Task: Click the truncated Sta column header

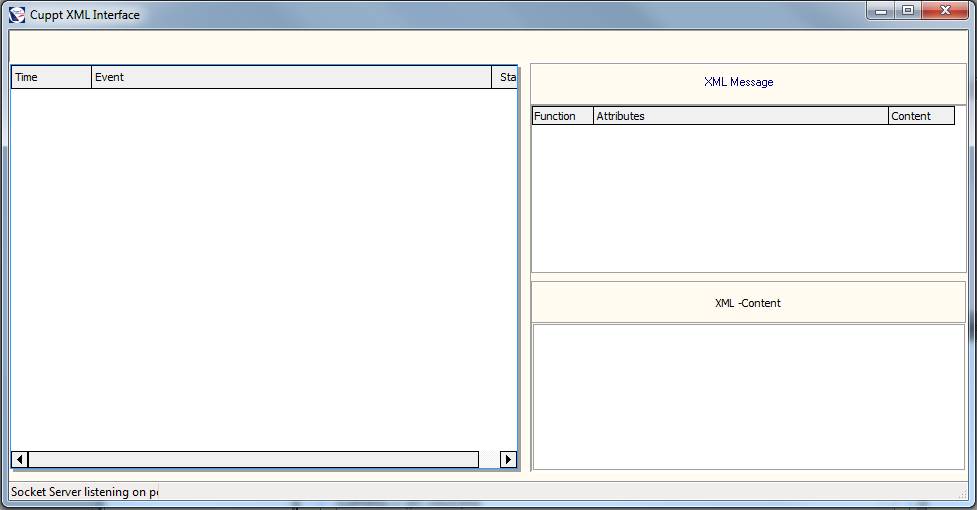Action: click(x=506, y=78)
